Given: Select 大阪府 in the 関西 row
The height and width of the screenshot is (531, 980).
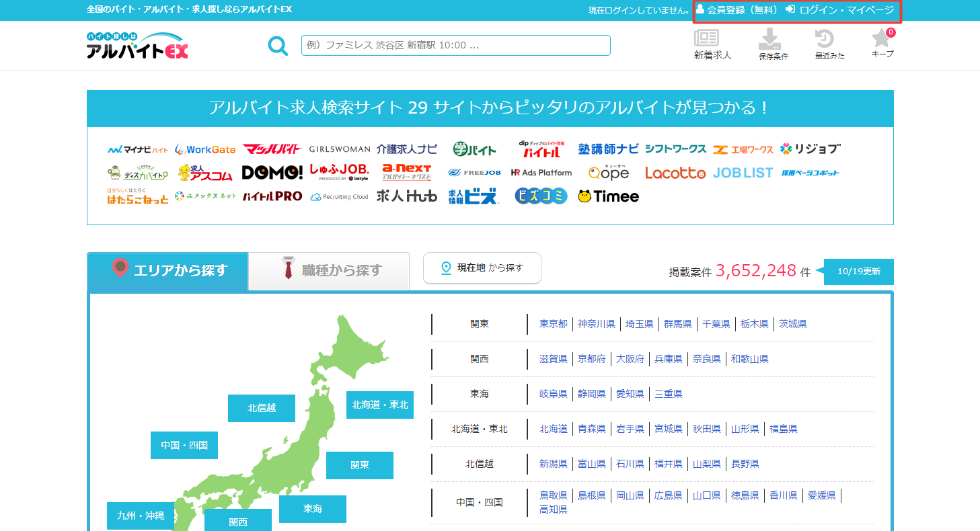Looking at the screenshot, I should [x=629, y=358].
